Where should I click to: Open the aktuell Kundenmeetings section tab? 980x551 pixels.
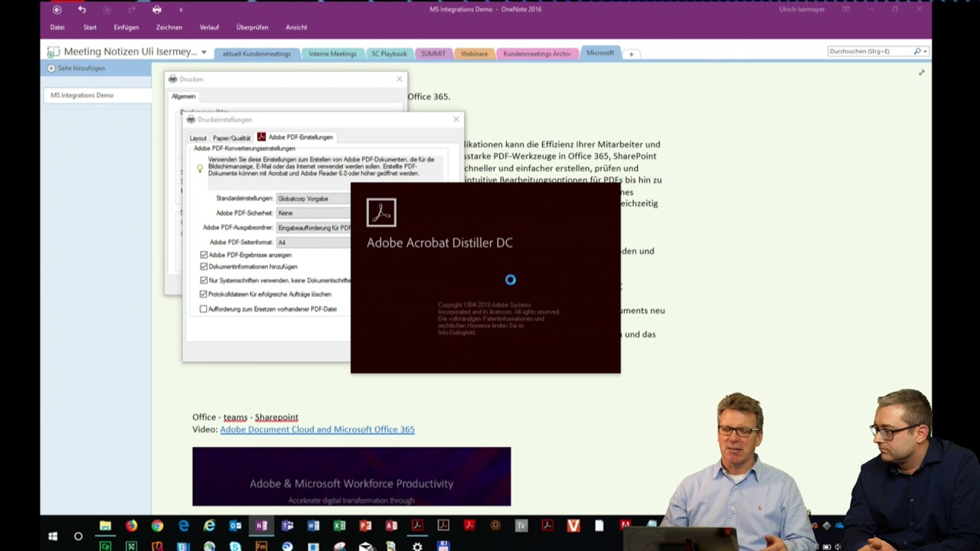(x=256, y=54)
